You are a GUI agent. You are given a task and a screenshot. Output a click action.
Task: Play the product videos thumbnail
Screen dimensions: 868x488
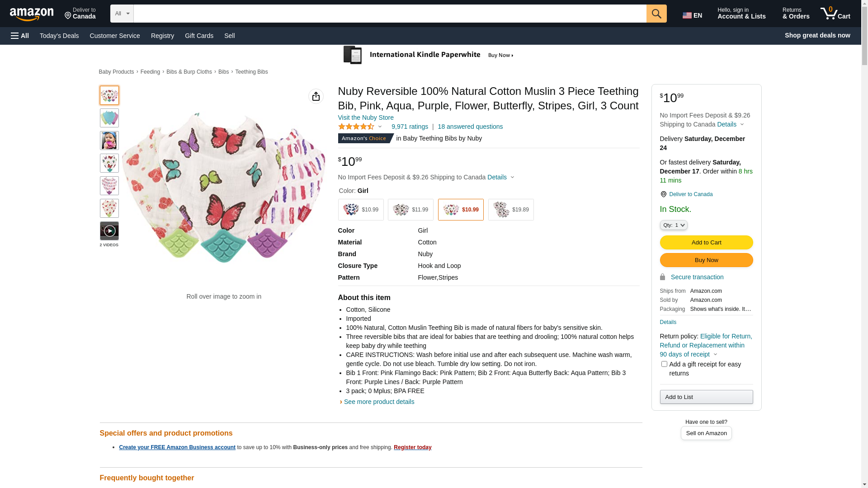pos(109,231)
